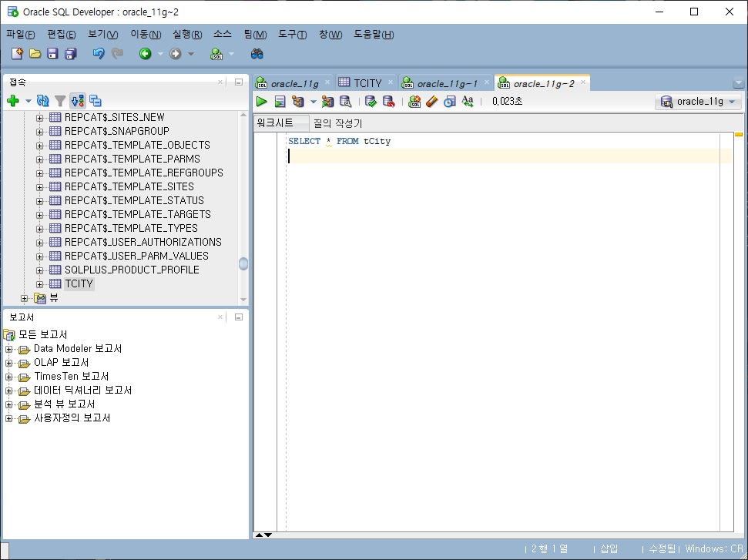Apply filter in the connections panel
The image size is (748, 560).
point(60,101)
